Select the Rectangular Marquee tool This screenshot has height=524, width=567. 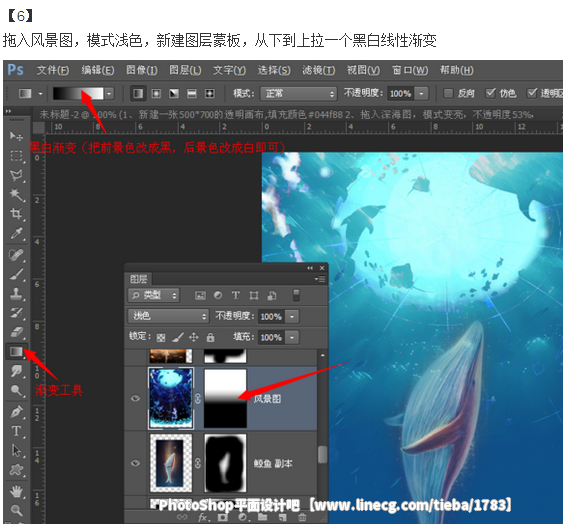16,156
